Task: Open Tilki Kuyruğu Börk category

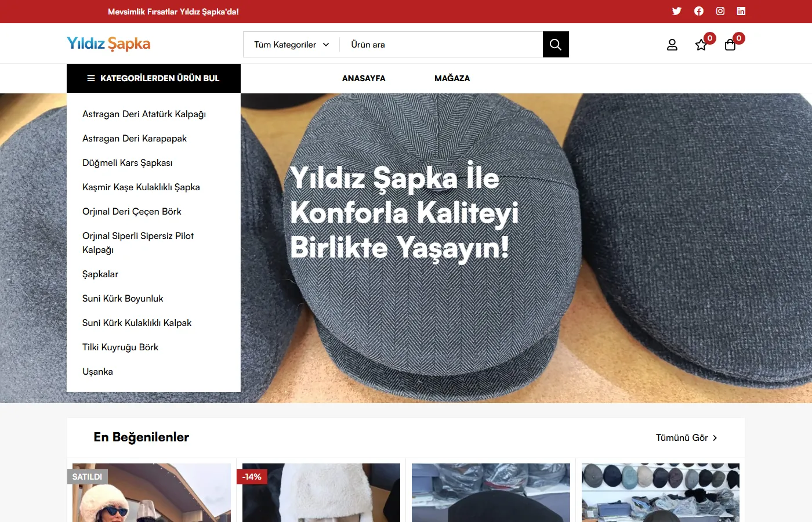Action: pyautogui.click(x=120, y=347)
